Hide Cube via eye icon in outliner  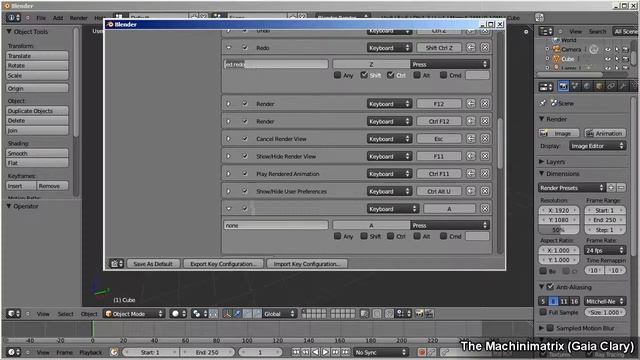click(608, 59)
